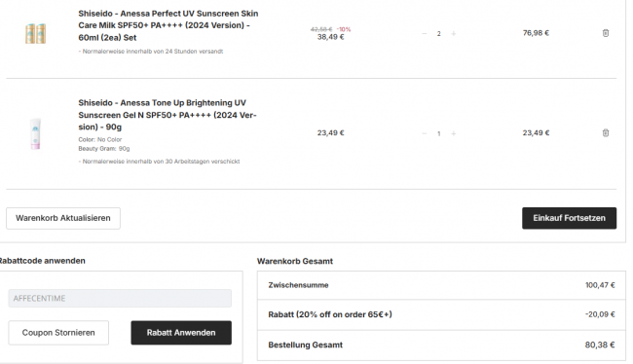633x364 pixels.
Task: Increase quantity of Anessa Perfect UV Milk set
Action: [454, 33]
